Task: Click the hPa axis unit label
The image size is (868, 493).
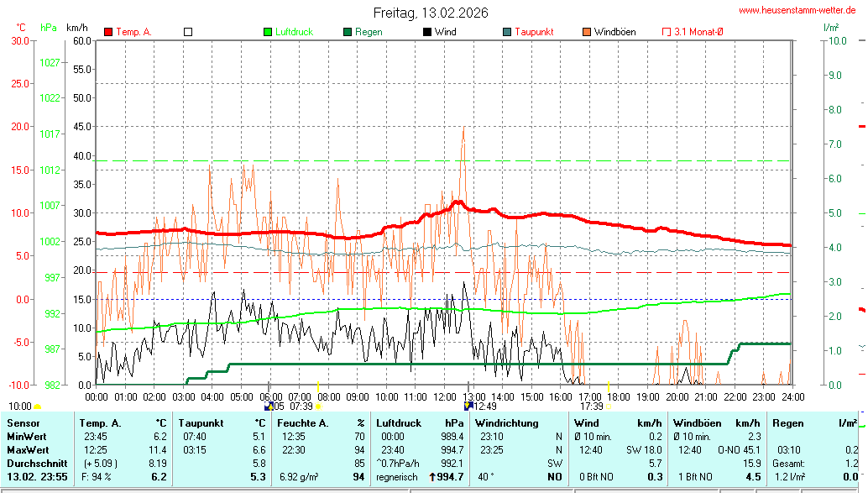Action: tap(50, 27)
